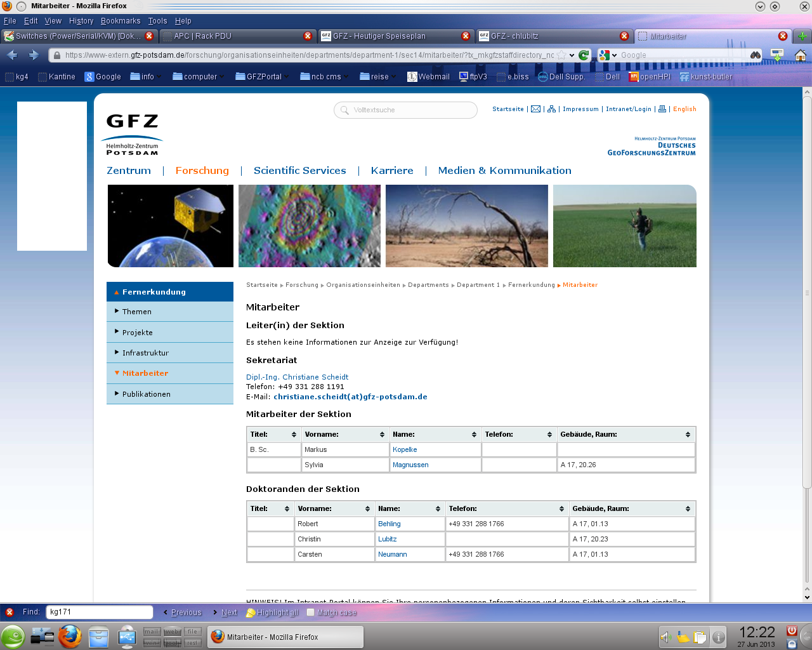Switch site language to English
This screenshot has width=812, height=650.
pyautogui.click(x=684, y=109)
